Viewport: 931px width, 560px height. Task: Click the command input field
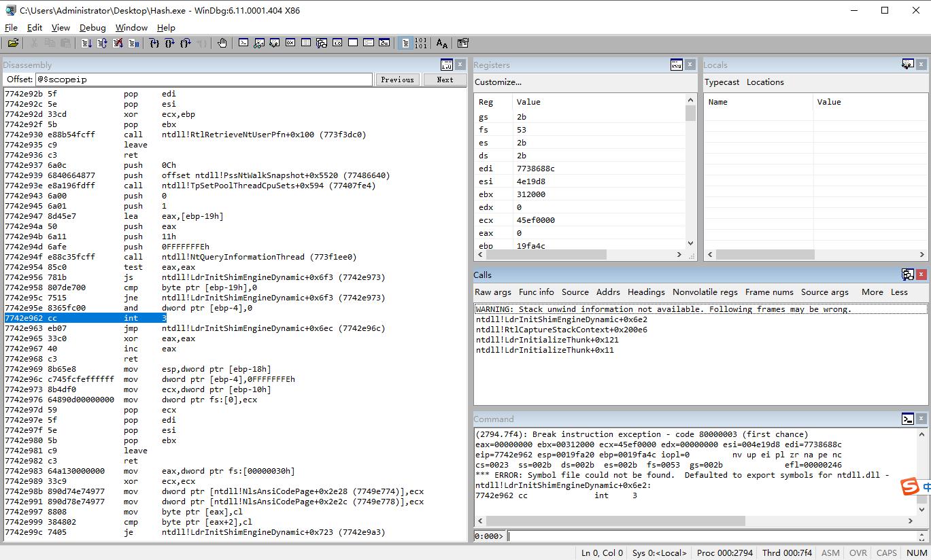click(714, 536)
